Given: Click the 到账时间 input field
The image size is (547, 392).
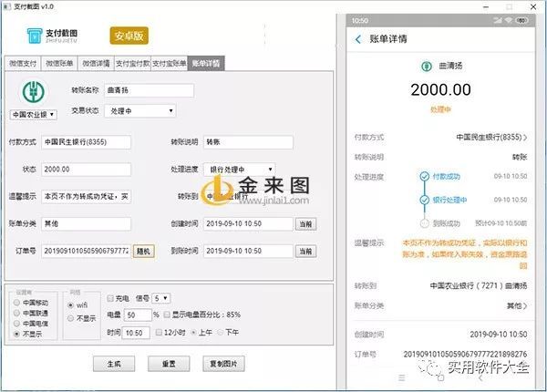Looking at the screenshot, I should coord(248,251).
